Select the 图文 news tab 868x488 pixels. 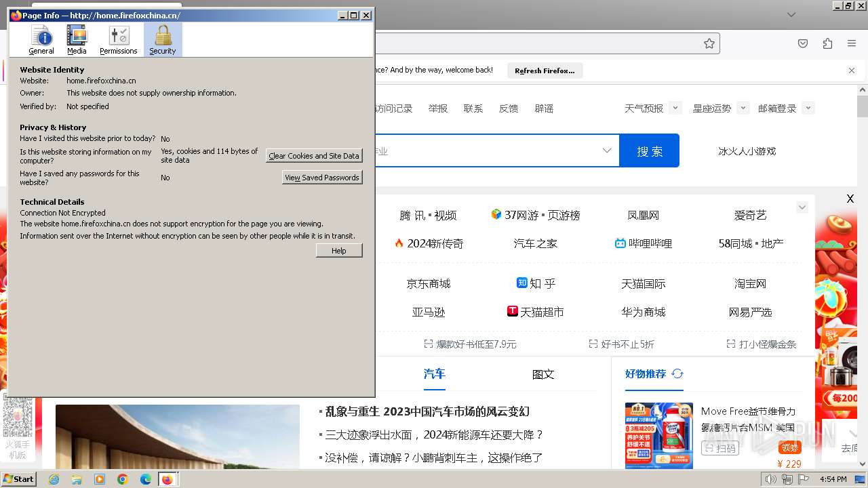click(x=543, y=374)
